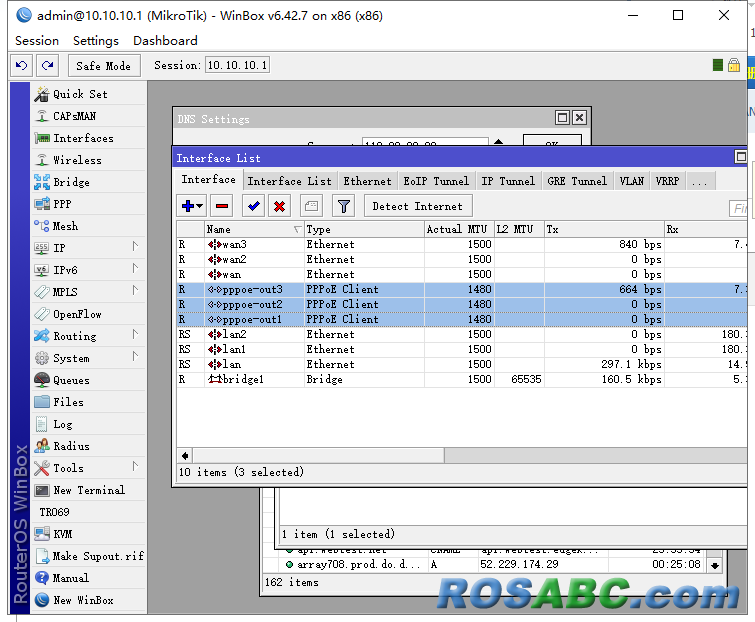Expand the System submenu arrow
This screenshot has height=622, width=755.
pos(135,357)
